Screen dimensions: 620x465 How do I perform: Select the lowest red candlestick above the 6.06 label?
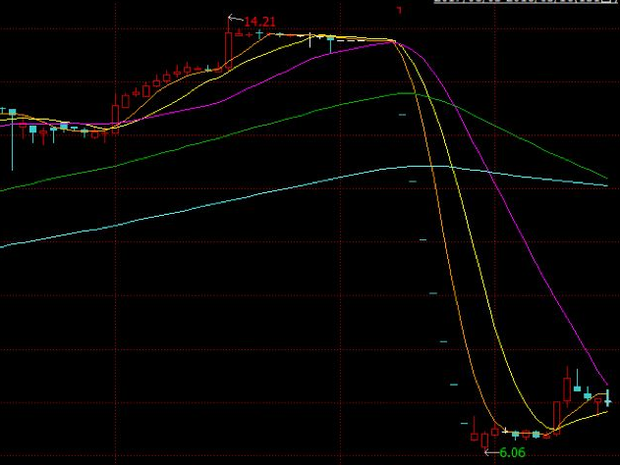[484, 439]
